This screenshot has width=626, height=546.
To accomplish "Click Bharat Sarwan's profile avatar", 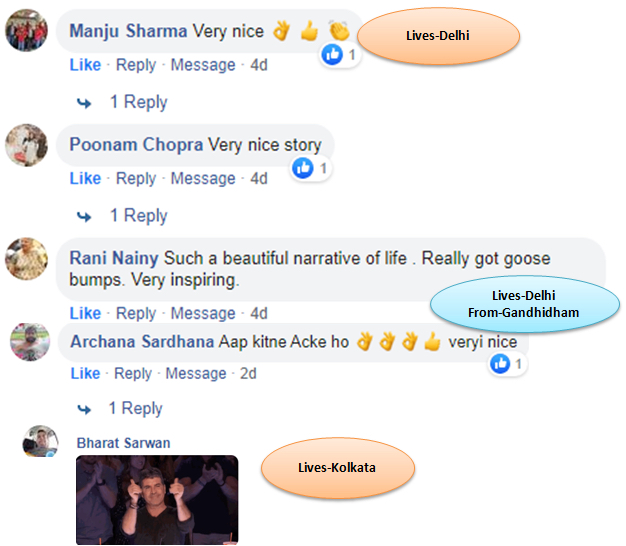I will coord(40,442).
